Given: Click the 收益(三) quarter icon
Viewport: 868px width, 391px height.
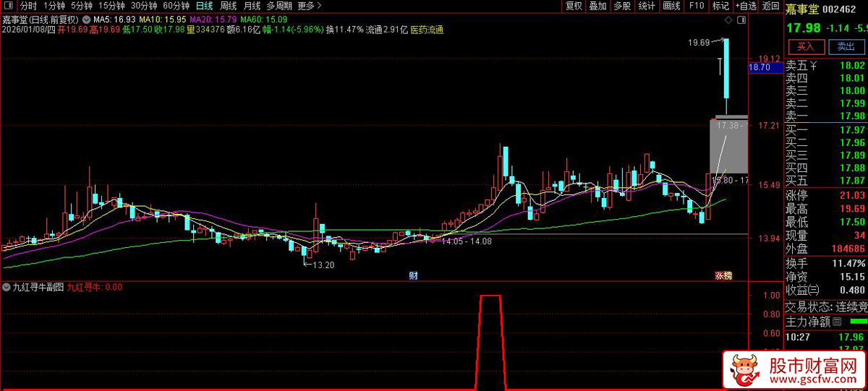Looking at the screenshot, I should (814, 290).
